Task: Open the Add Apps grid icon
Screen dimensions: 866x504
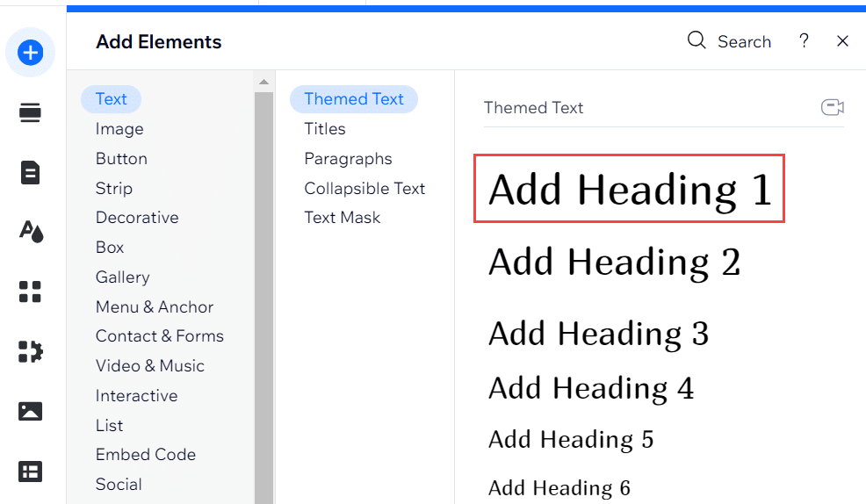Action: point(31,292)
